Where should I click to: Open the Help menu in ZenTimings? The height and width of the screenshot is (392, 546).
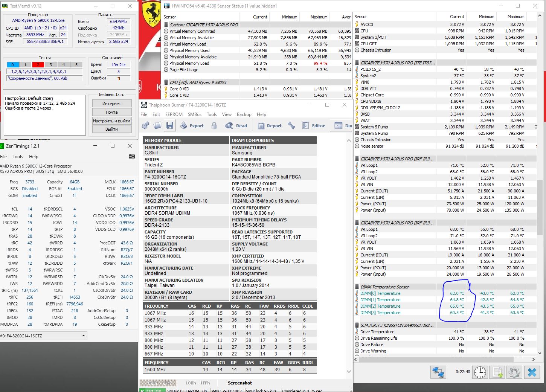pyautogui.click(x=34, y=157)
